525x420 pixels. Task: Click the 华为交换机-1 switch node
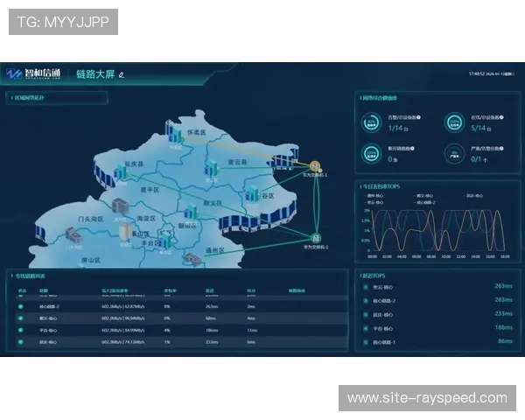[315, 165]
